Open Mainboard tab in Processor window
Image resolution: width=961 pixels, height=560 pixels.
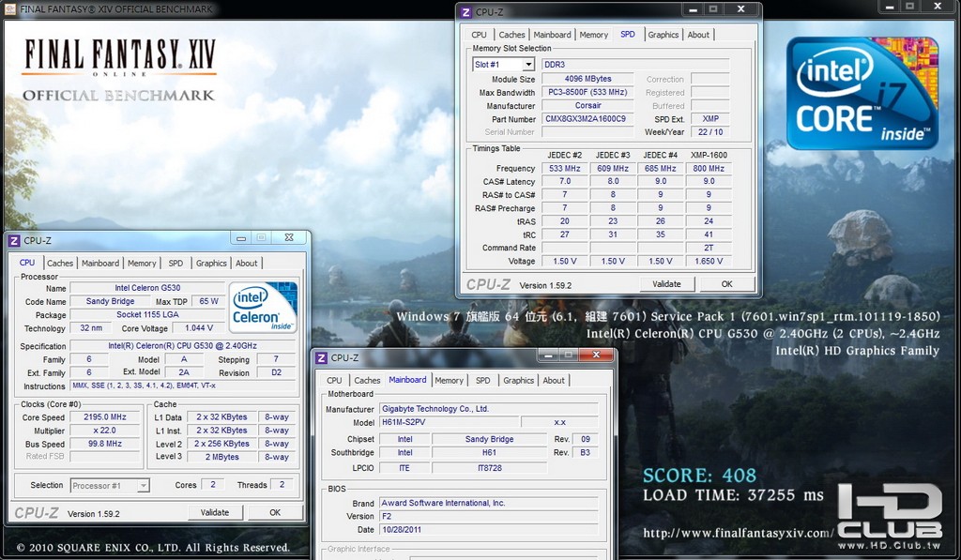coord(100,264)
